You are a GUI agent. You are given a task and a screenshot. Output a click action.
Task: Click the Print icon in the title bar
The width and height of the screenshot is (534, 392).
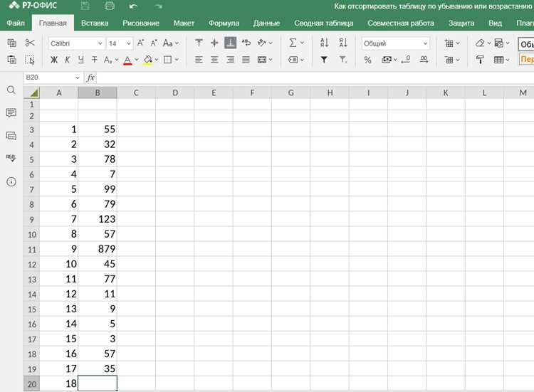110,6
